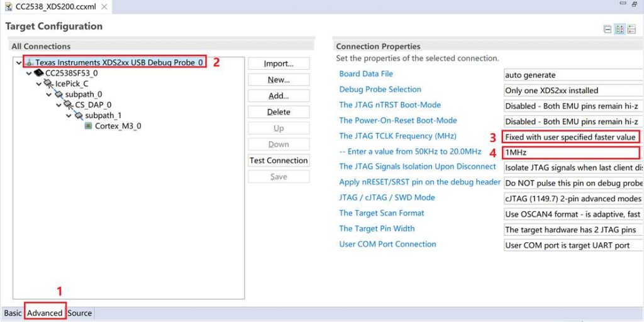644x322 pixels.
Task: Collapse the subpath_0 tree node
Action: (49, 94)
